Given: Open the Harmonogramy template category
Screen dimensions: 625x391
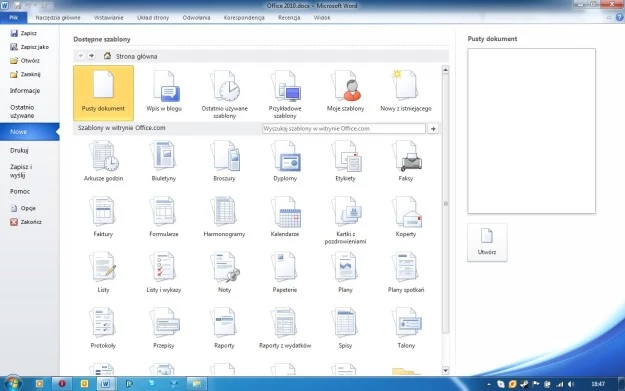Looking at the screenshot, I should 224,217.
